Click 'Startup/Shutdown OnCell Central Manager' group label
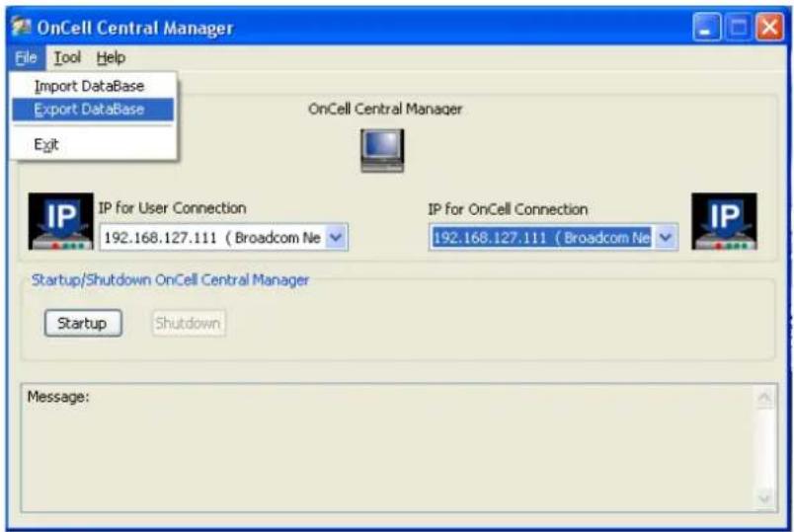Image resolution: width=794 pixels, height=532 pixels. [170, 280]
